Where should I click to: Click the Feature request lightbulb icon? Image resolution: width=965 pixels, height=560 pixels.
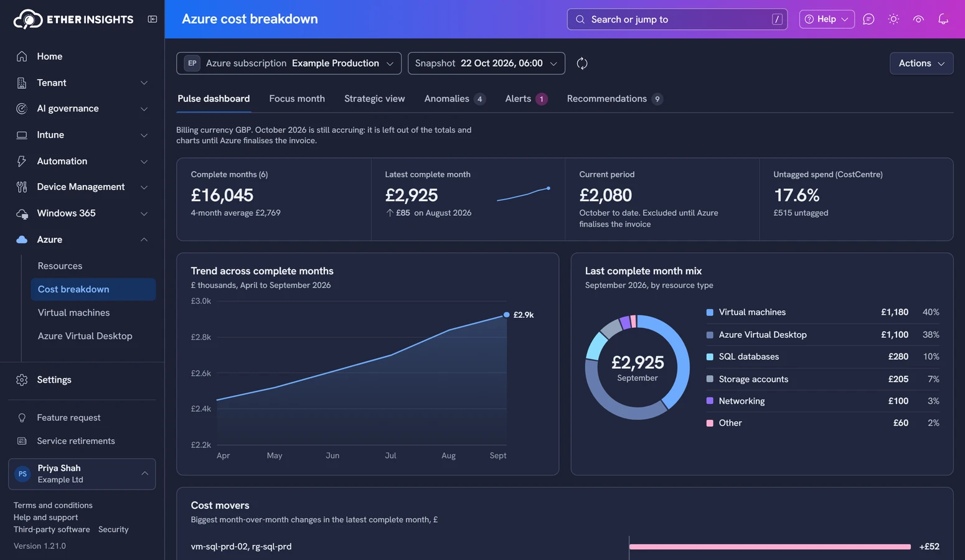[x=22, y=418]
